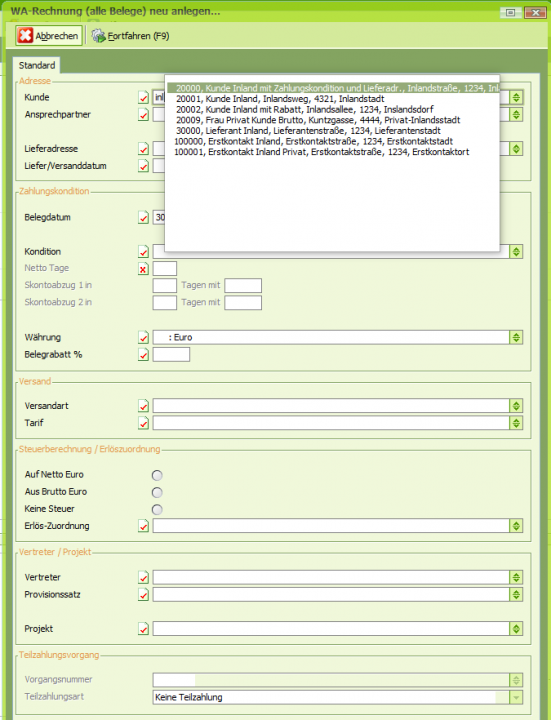This screenshot has width=551, height=720.
Task: Toggle the Währung checkbox
Action: click(143, 338)
